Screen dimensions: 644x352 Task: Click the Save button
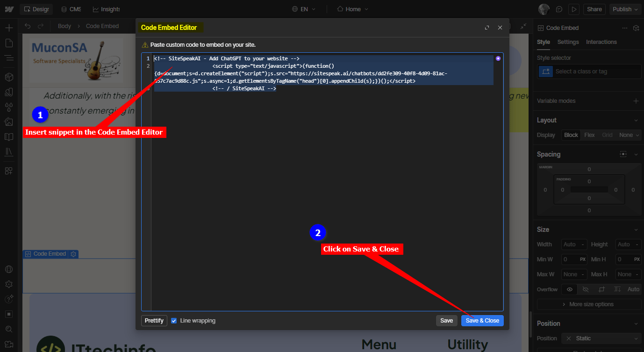tap(447, 321)
